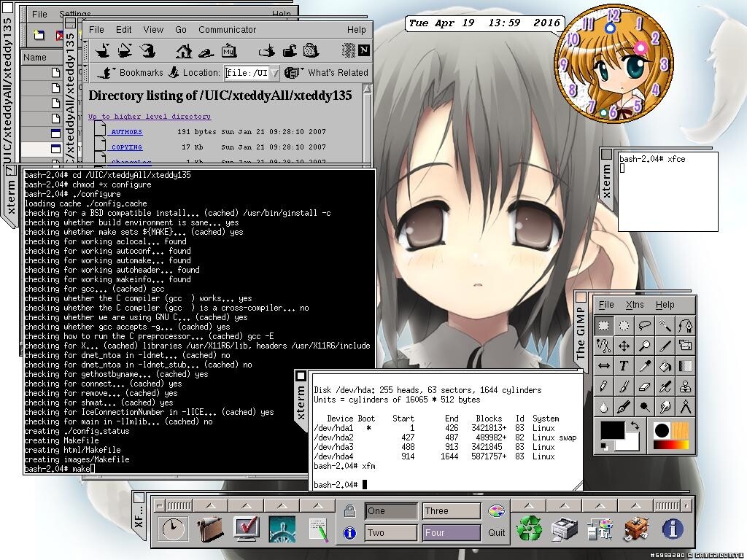Select the Text tool in GIMP toolbox
The height and width of the screenshot is (560, 747).
click(x=624, y=366)
